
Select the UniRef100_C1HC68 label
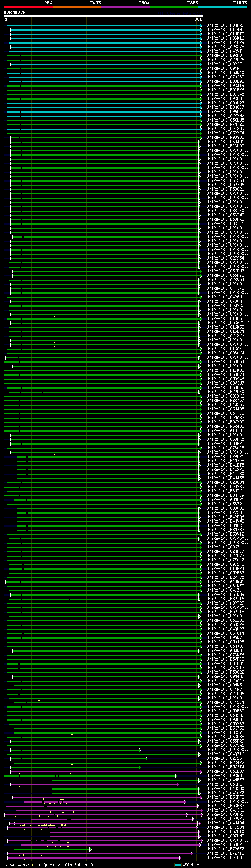225,319
